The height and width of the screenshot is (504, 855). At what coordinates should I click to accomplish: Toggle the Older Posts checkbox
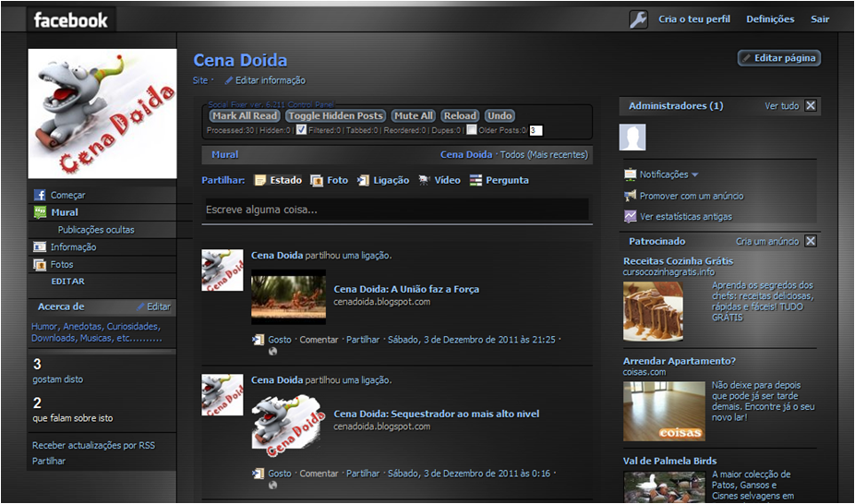[x=472, y=129]
